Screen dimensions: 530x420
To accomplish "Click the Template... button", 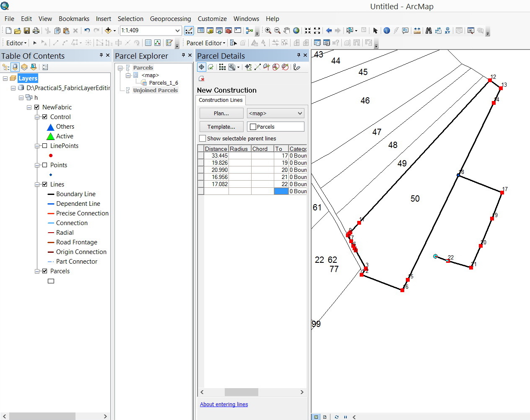I will point(221,127).
